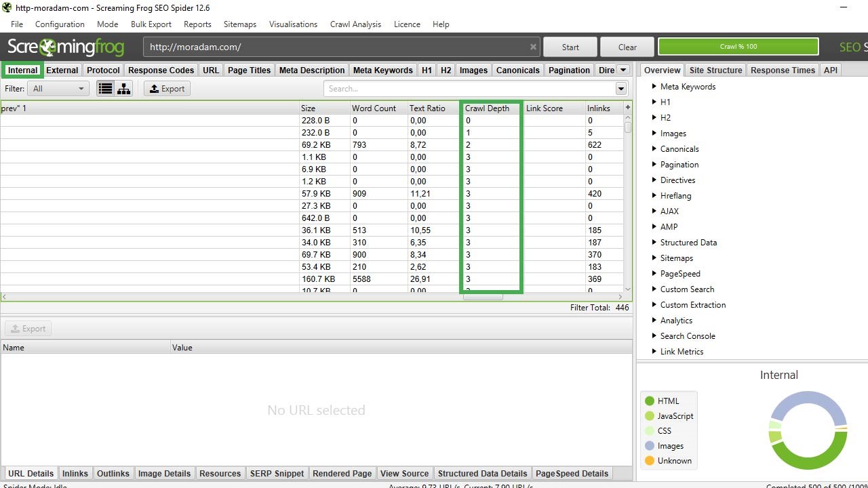The height and width of the screenshot is (488, 868).
Task: Click the Link Score column header
Action: 554,108
